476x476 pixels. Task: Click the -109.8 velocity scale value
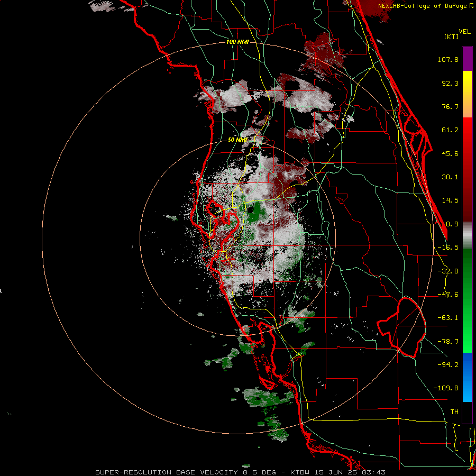click(x=446, y=388)
